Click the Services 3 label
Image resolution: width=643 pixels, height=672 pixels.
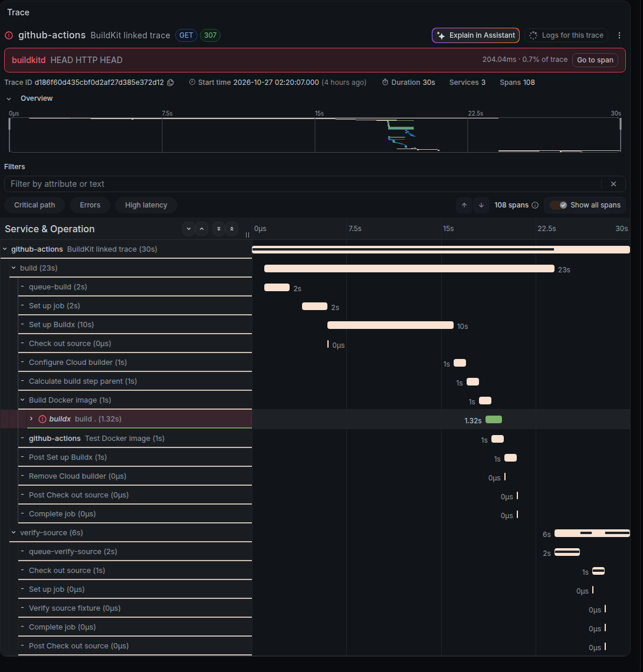pyautogui.click(x=467, y=83)
